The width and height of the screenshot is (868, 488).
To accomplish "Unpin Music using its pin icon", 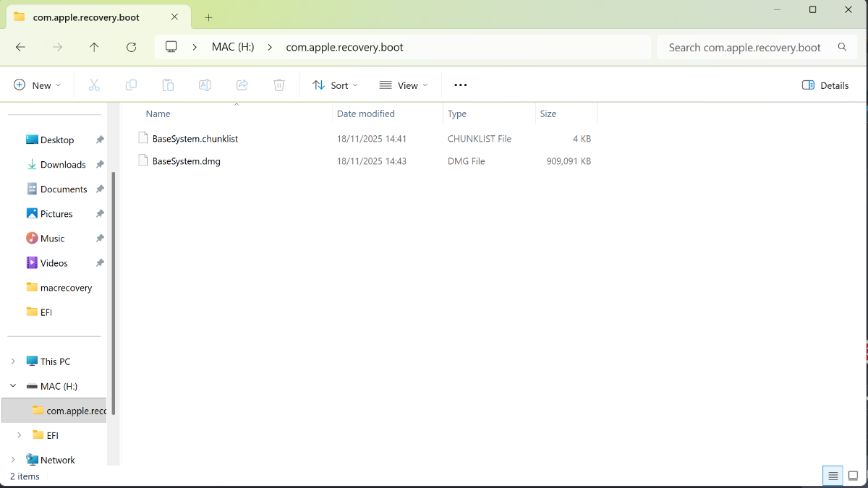I will (100, 238).
